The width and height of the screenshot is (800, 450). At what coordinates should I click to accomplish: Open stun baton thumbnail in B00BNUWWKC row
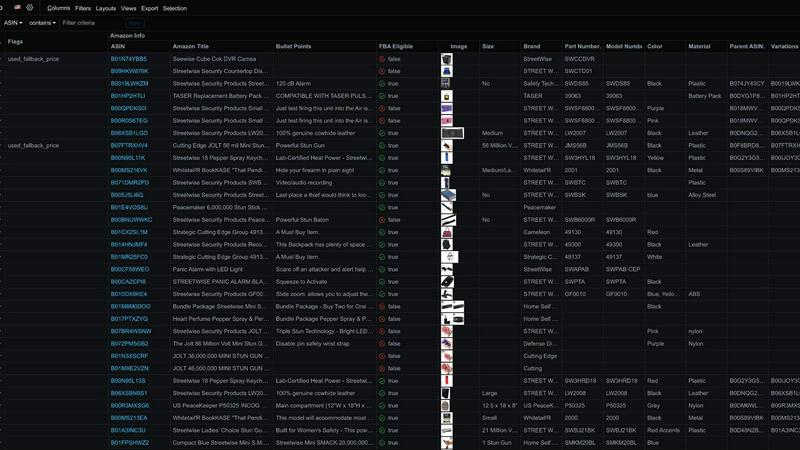(448, 220)
